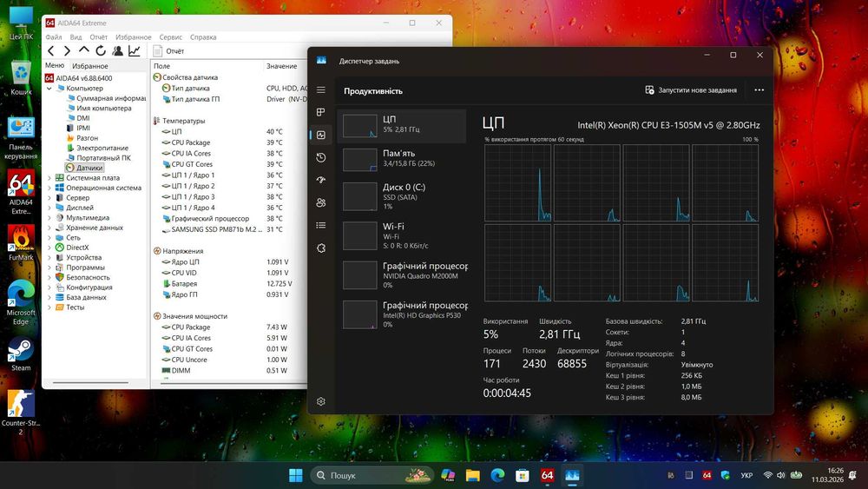Collapse the Компьютер tree node

click(49, 88)
